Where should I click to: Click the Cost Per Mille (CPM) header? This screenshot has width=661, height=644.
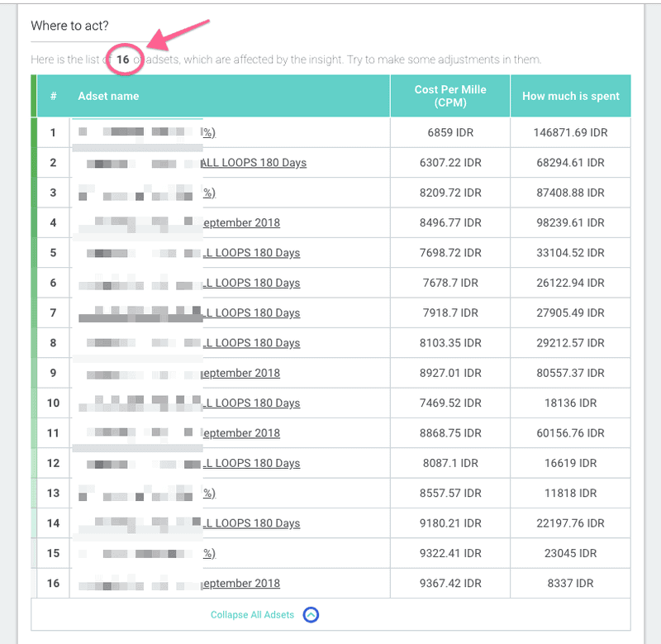click(449, 96)
